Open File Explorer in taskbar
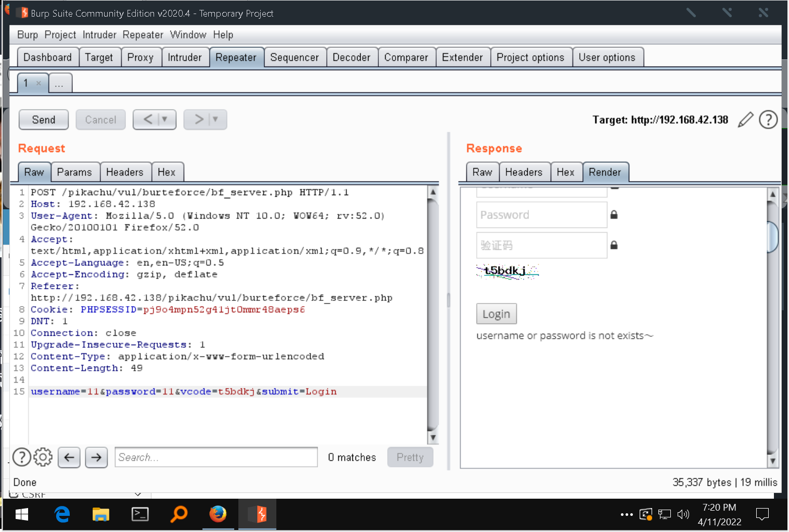Screen dimensions: 789x532 (100, 514)
